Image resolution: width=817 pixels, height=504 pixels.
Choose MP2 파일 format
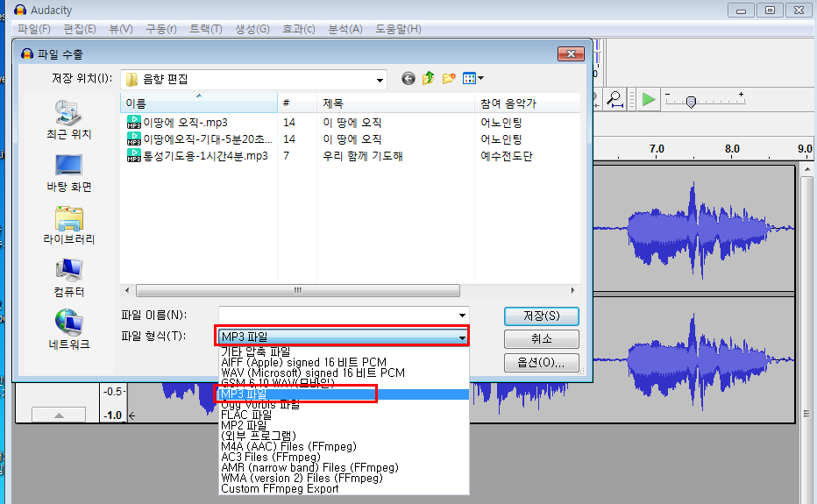click(x=344, y=425)
